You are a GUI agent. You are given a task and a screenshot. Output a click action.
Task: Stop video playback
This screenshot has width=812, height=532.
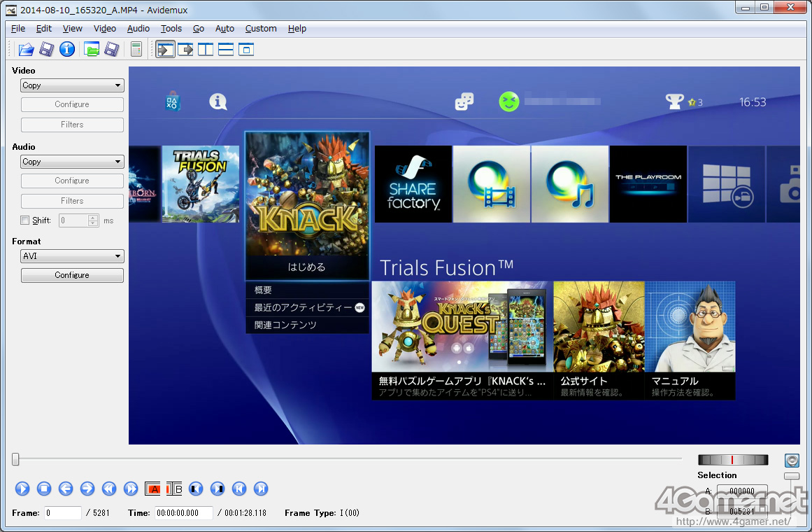[x=44, y=489]
